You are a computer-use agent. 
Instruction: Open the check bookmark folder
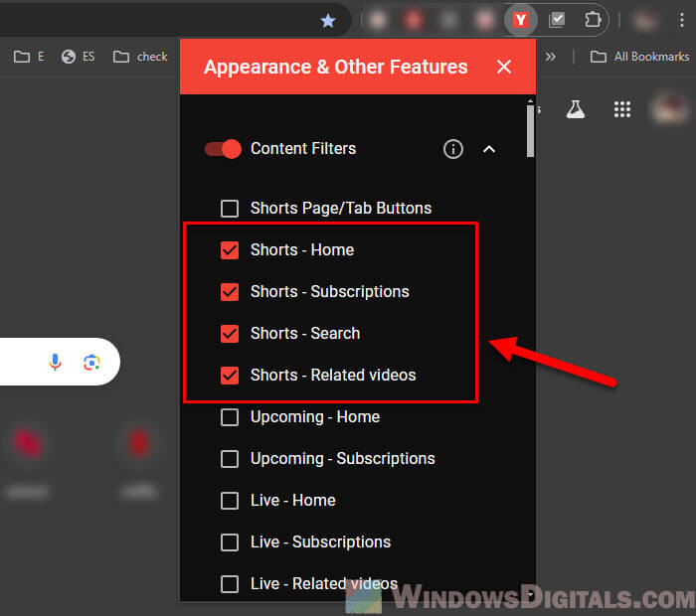point(140,57)
